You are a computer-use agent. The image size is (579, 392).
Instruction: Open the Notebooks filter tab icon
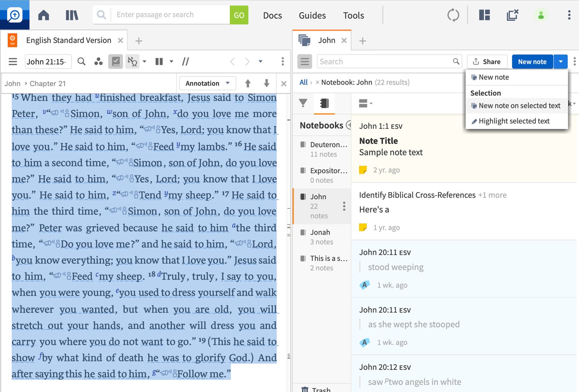pyautogui.click(x=324, y=103)
